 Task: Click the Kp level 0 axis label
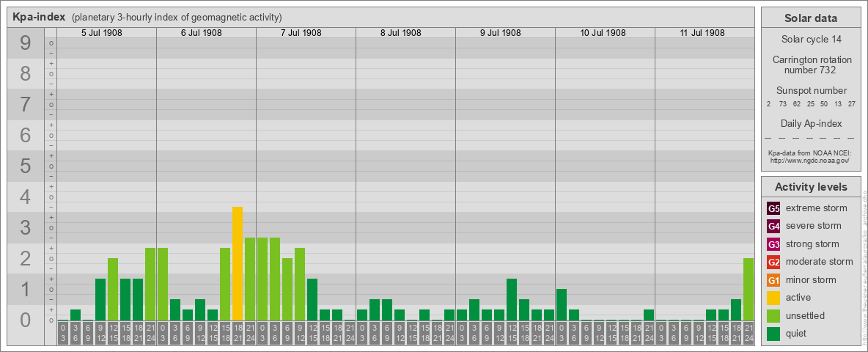(25, 320)
